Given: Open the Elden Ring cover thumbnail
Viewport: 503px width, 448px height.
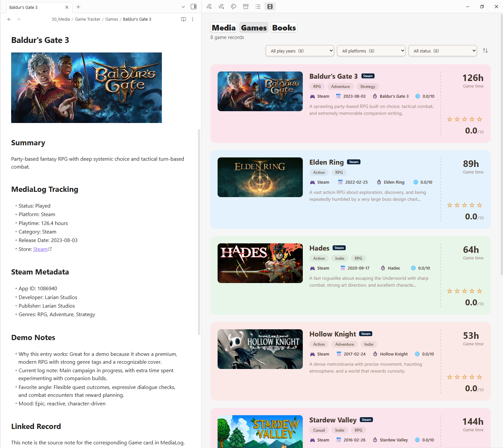Looking at the screenshot, I should [260, 177].
